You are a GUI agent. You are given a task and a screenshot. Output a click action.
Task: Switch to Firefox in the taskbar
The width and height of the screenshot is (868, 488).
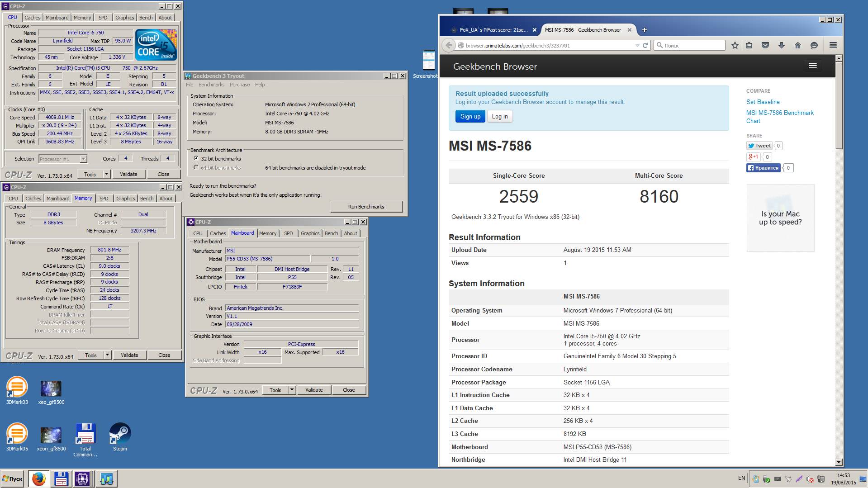(x=39, y=479)
